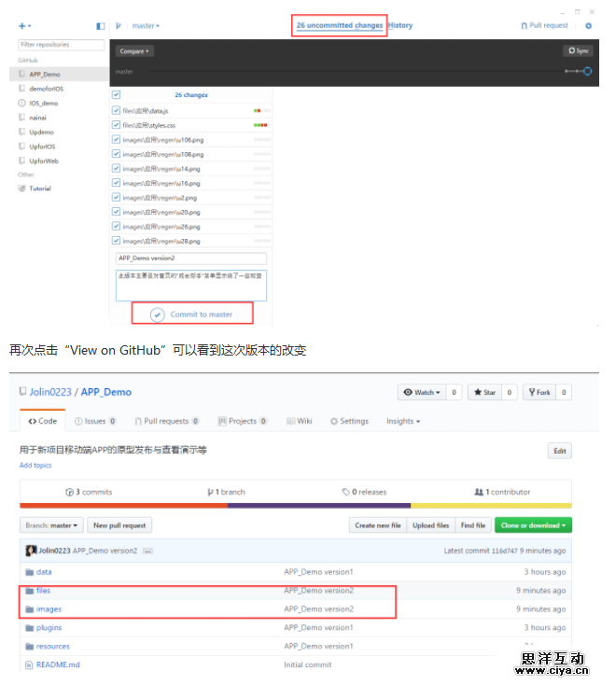Click the Add topics link
This screenshot has width=616, height=685.
35,465
